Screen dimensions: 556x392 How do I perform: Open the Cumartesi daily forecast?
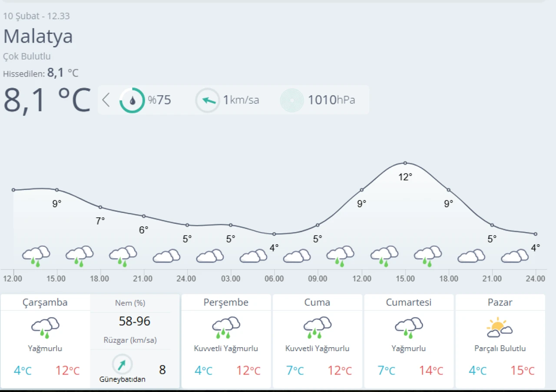coord(409,341)
